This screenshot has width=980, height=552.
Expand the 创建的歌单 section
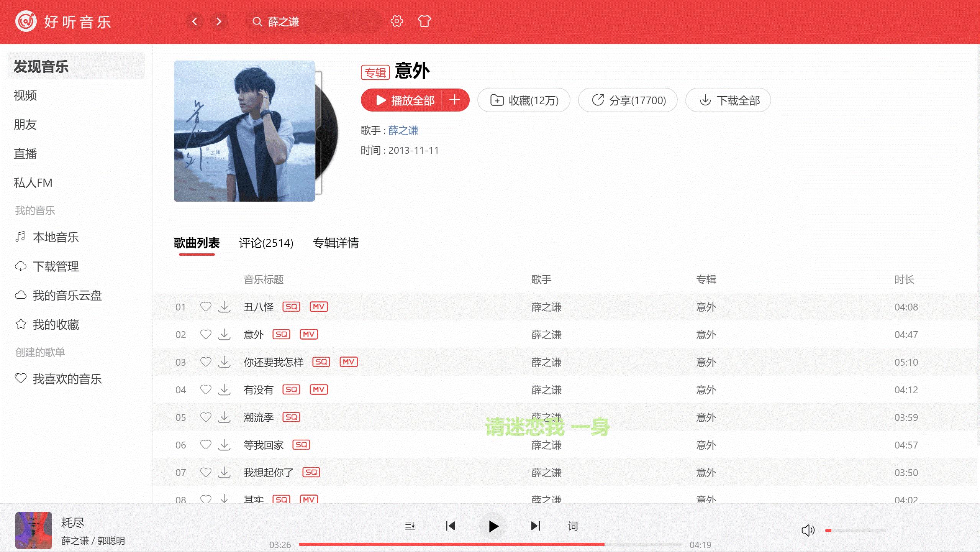pos(39,352)
